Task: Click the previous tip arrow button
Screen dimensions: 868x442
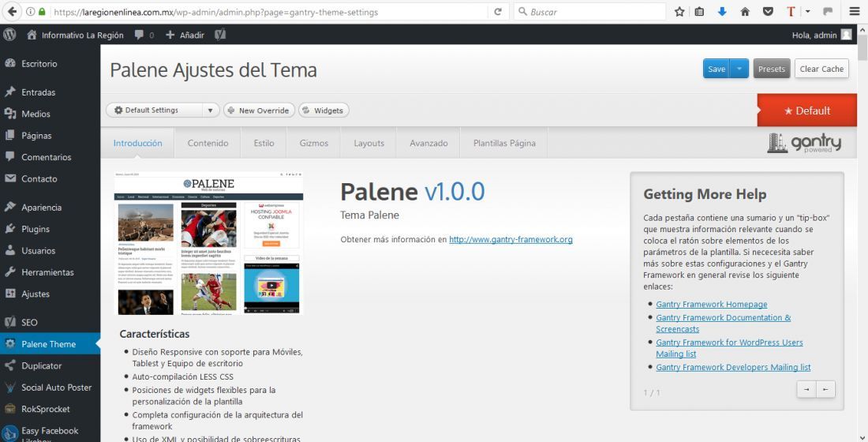Action: coord(825,389)
